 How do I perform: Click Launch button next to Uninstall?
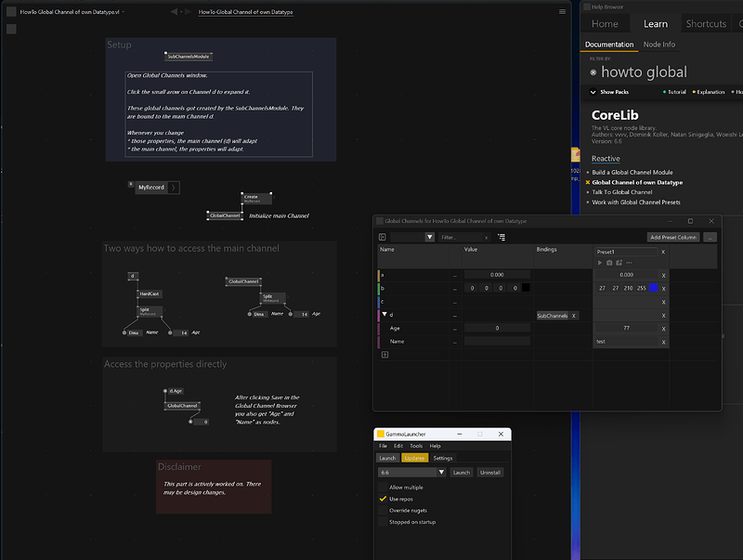pyautogui.click(x=461, y=473)
